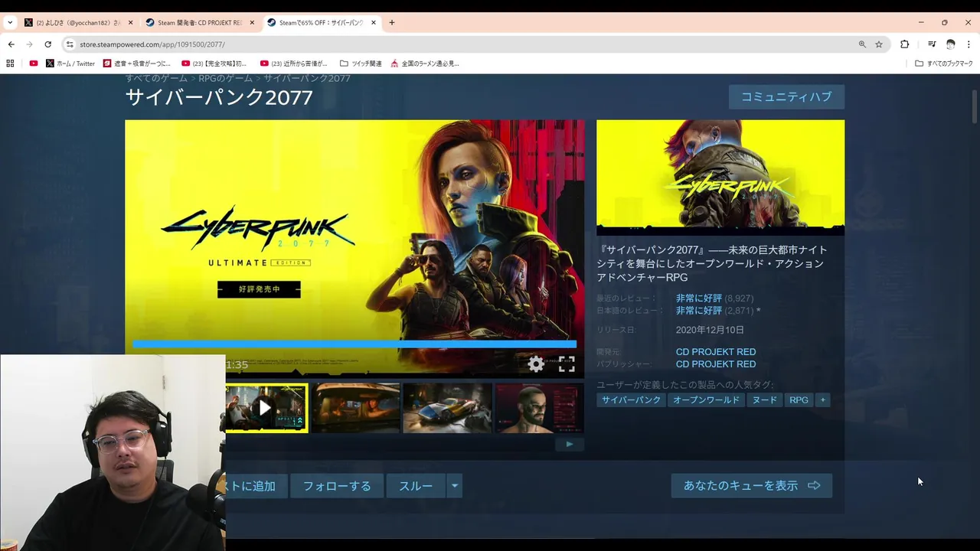Bookmark this page with the star
The height and width of the screenshot is (551, 980).
pyautogui.click(x=879, y=44)
